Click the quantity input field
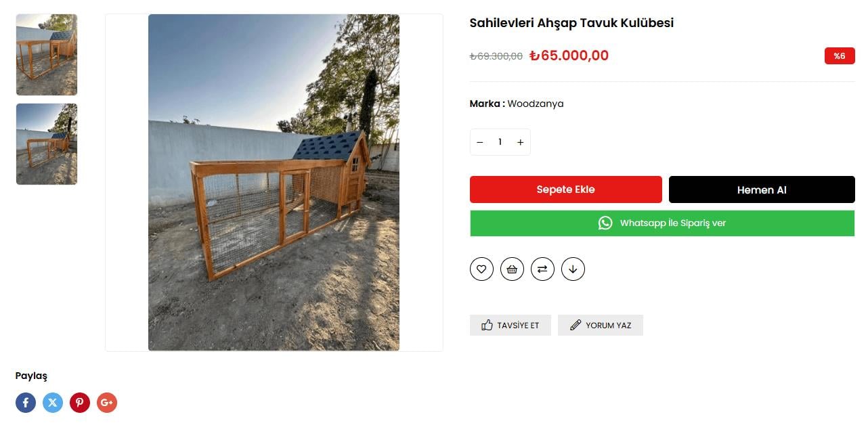This screenshot has height=425, width=868. [500, 142]
